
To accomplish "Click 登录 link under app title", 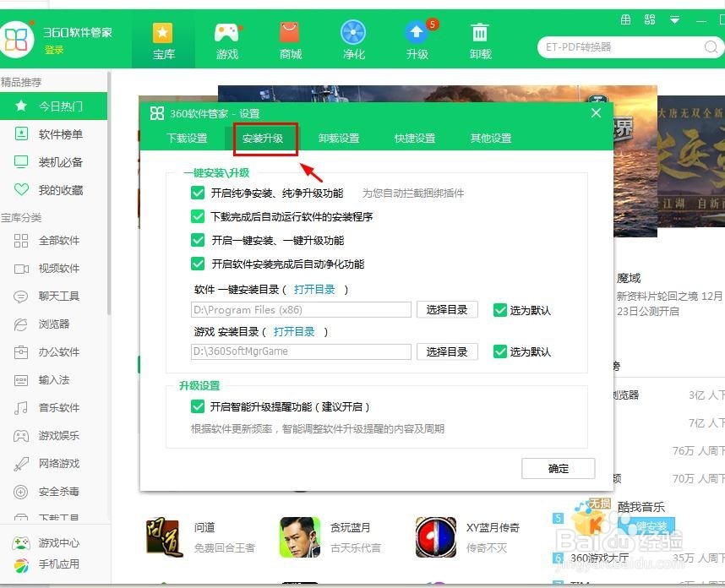I will 54,50.
